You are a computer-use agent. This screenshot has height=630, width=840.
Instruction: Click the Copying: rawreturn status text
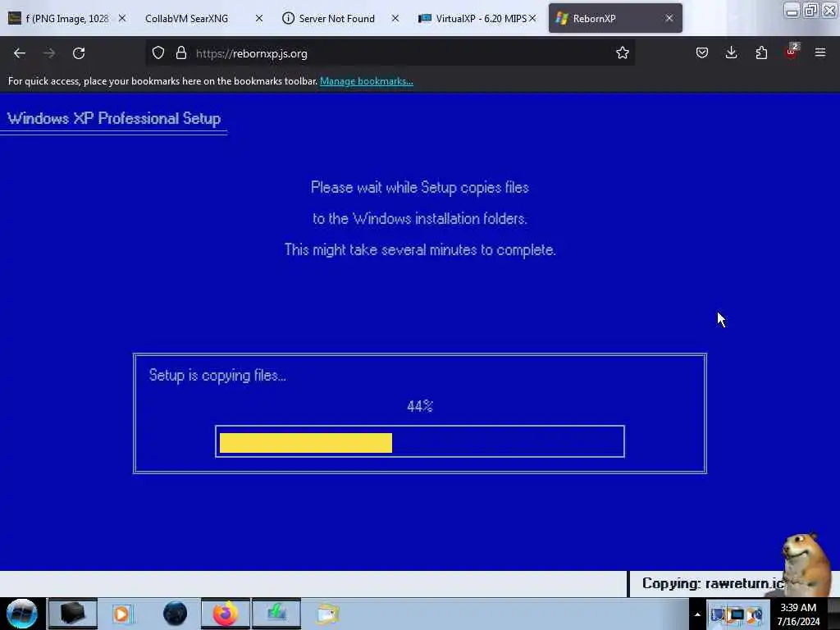point(713,583)
